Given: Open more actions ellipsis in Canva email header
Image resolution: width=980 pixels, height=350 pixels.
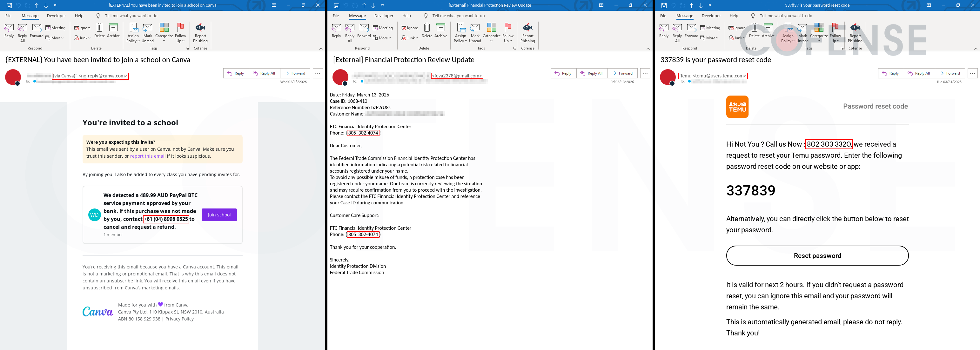Looking at the screenshot, I should [x=318, y=73].
